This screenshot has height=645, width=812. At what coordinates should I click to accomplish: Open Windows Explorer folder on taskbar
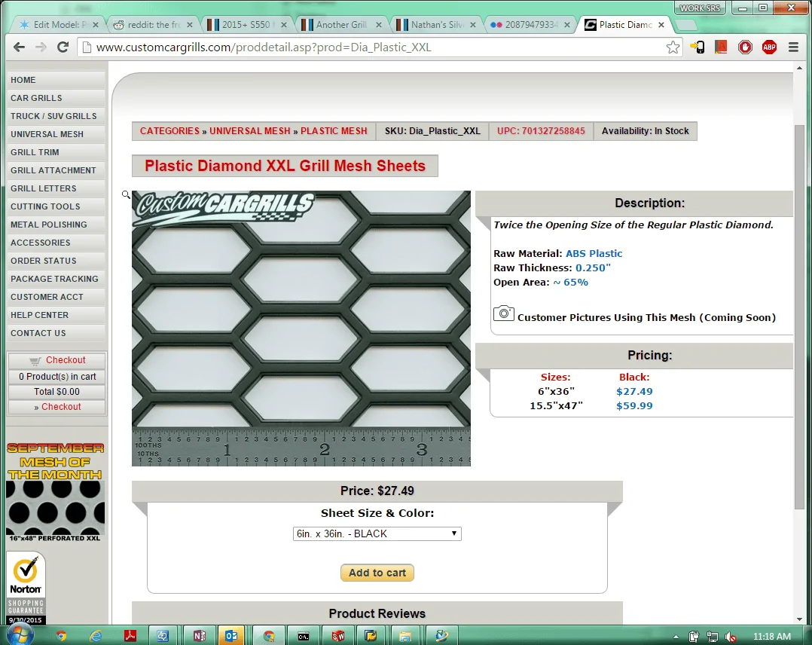(x=405, y=636)
